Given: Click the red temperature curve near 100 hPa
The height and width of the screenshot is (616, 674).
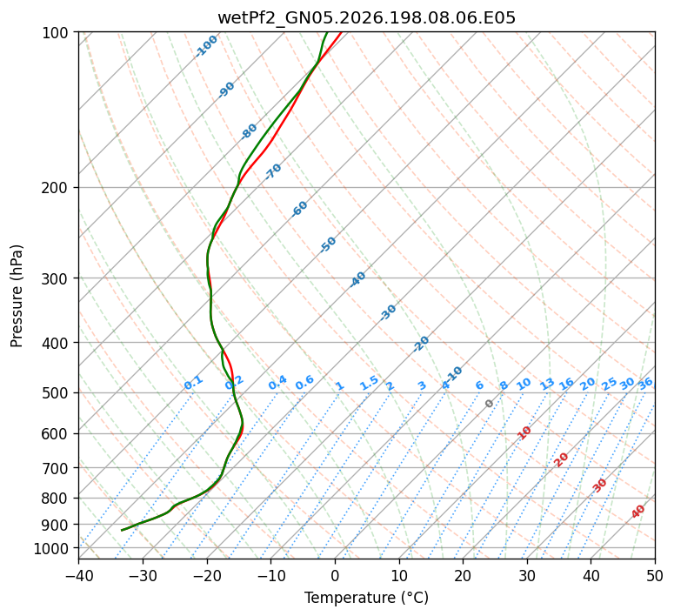Looking at the screenshot, I should click(x=338, y=35).
